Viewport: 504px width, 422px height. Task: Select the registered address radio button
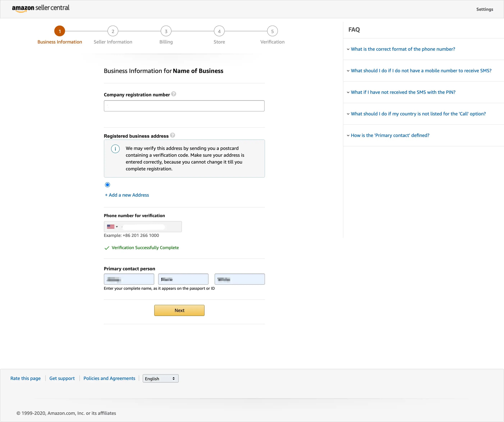107,185
